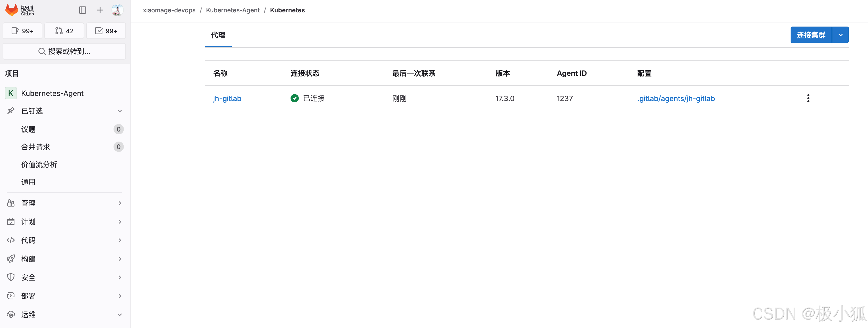868x328 pixels.
Task: Expand the 计划 section chevron
Action: [120, 222]
